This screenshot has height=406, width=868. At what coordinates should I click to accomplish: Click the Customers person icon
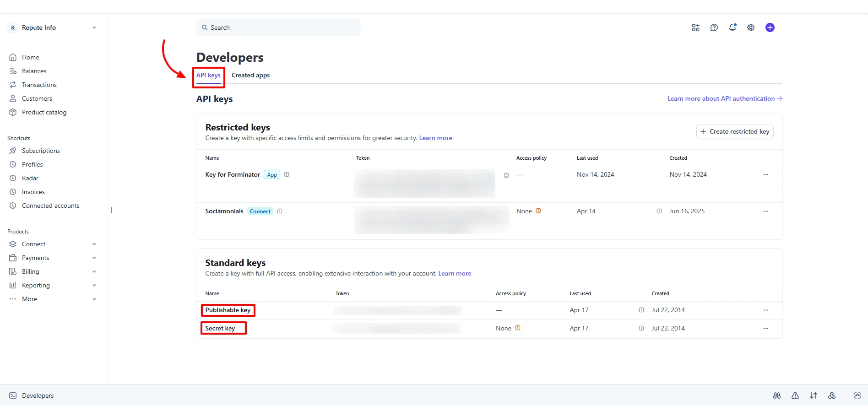pos(13,98)
